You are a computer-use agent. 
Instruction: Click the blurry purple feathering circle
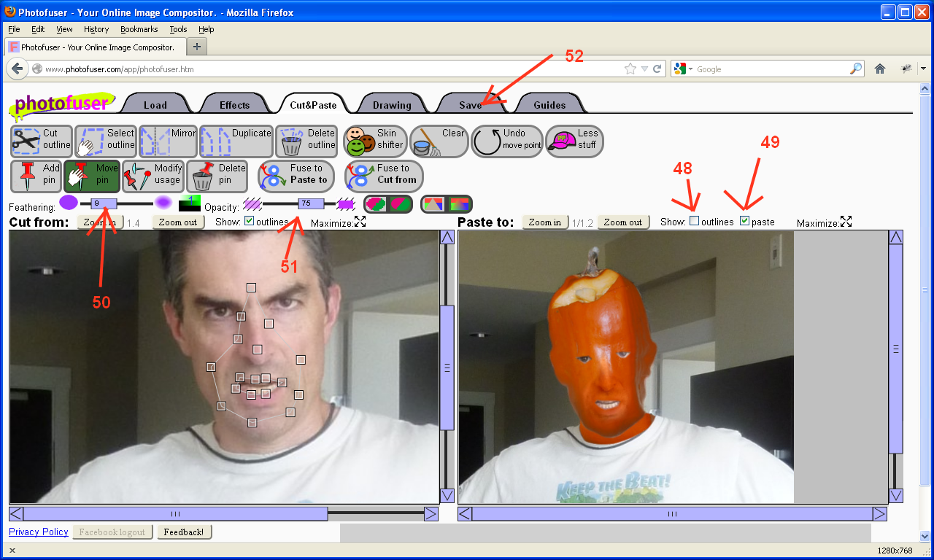(x=163, y=203)
